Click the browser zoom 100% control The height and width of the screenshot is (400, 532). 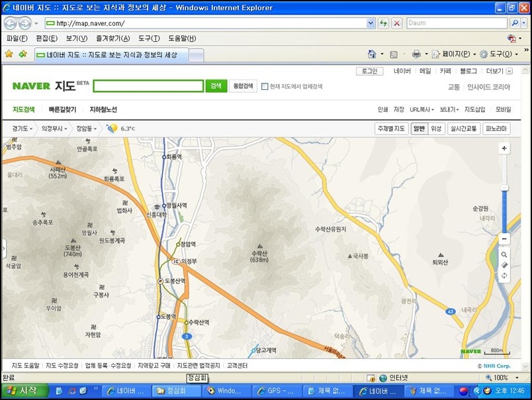coord(502,377)
